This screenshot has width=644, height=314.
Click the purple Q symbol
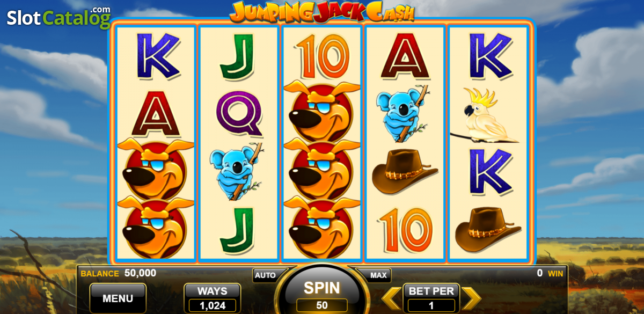239,113
